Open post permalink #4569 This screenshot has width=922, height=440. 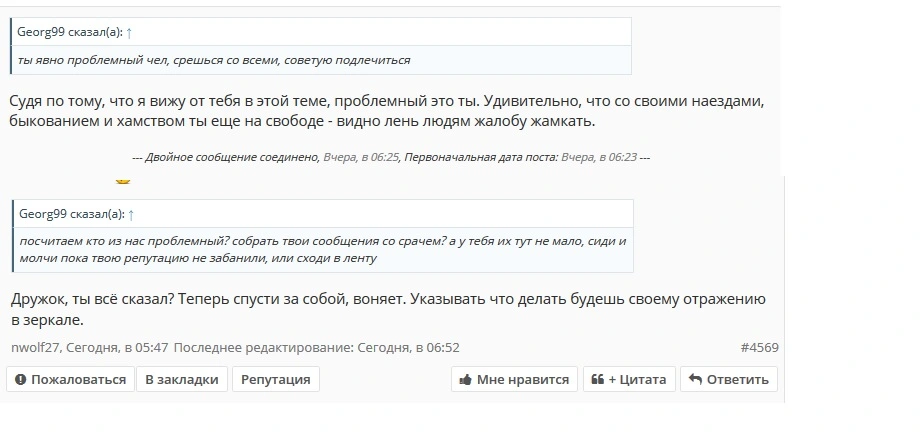pyautogui.click(x=759, y=348)
